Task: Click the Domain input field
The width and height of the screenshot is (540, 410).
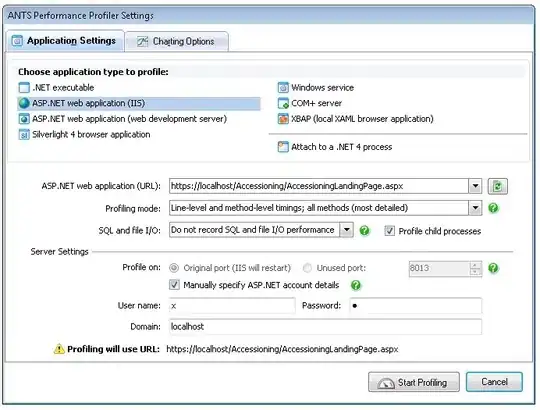Action: (x=325, y=326)
